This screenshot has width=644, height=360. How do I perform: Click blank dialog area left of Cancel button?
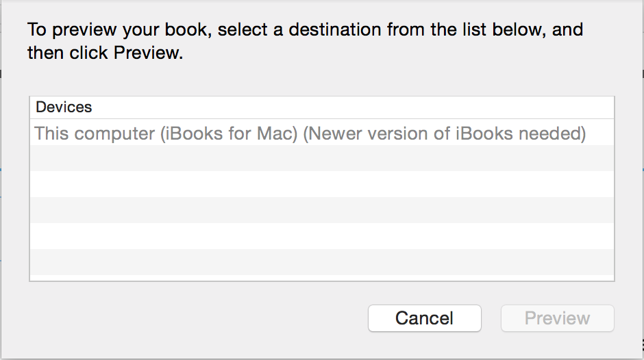(199, 318)
